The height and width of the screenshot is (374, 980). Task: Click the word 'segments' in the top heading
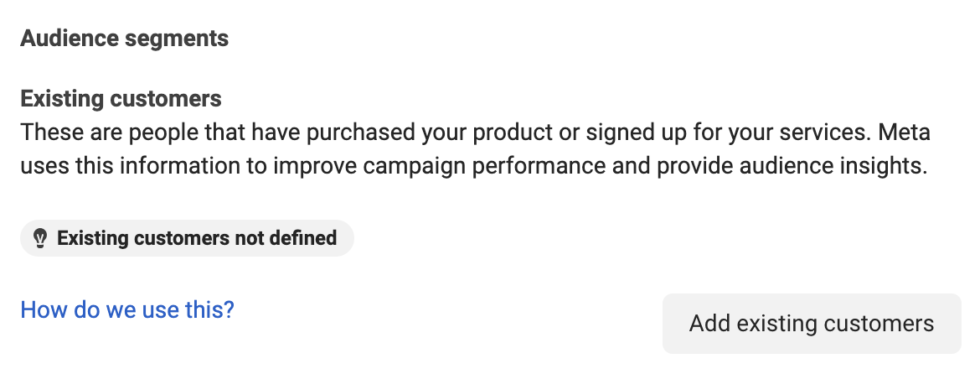coord(177,38)
